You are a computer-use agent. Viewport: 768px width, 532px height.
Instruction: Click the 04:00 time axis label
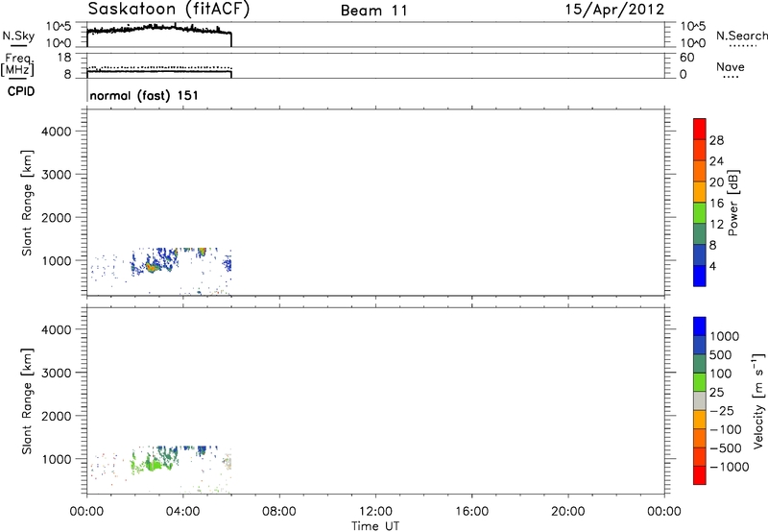click(x=182, y=512)
